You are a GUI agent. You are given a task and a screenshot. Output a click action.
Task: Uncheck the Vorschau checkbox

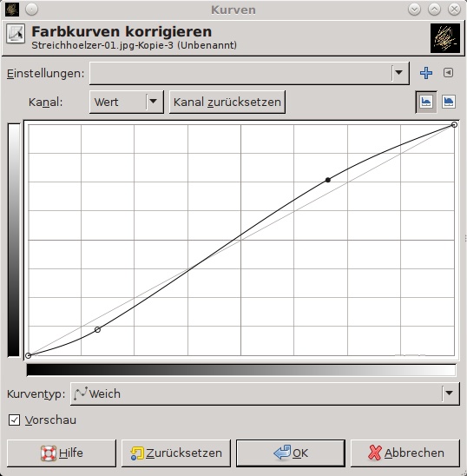(x=14, y=420)
